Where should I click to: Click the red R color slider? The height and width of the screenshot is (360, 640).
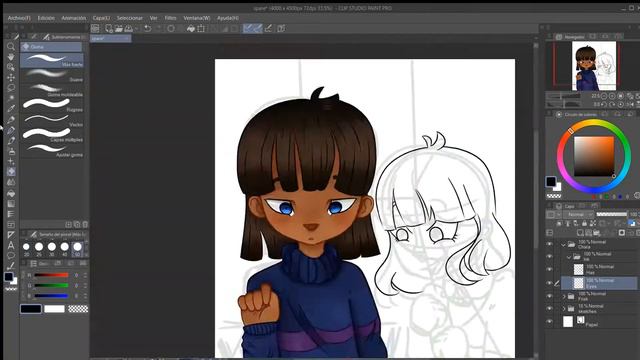51,275
